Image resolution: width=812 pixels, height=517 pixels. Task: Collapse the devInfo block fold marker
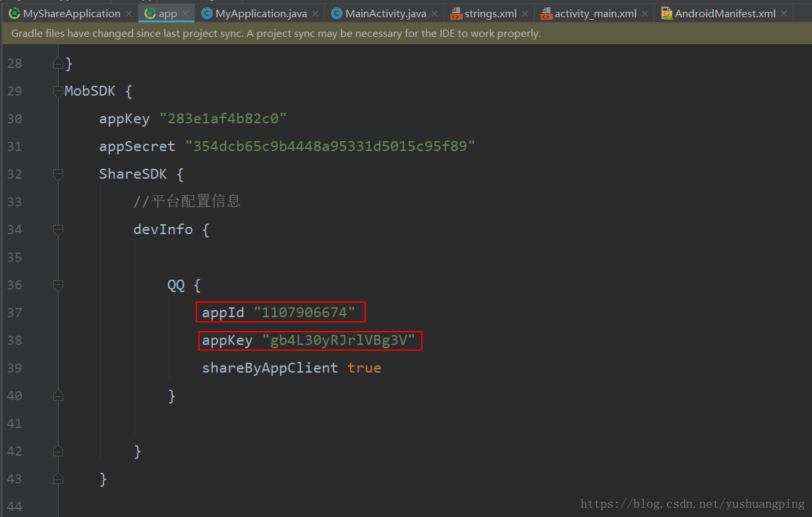point(58,229)
